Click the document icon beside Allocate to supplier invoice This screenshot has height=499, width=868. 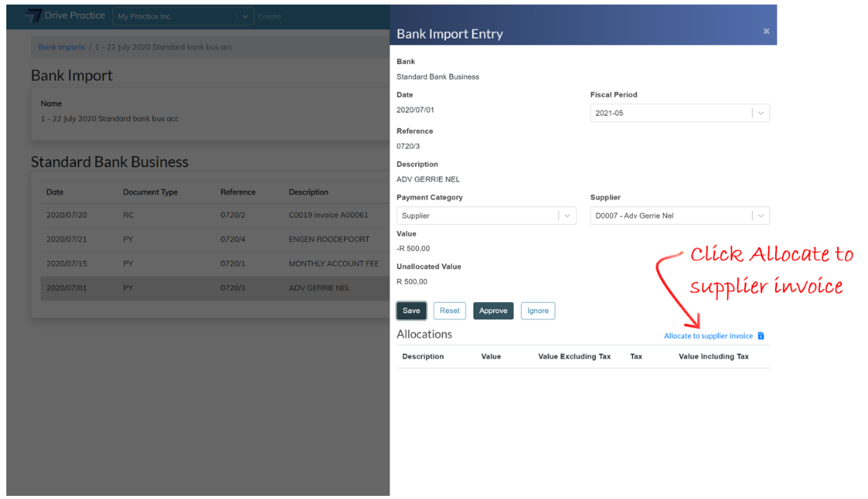coord(761,336)
